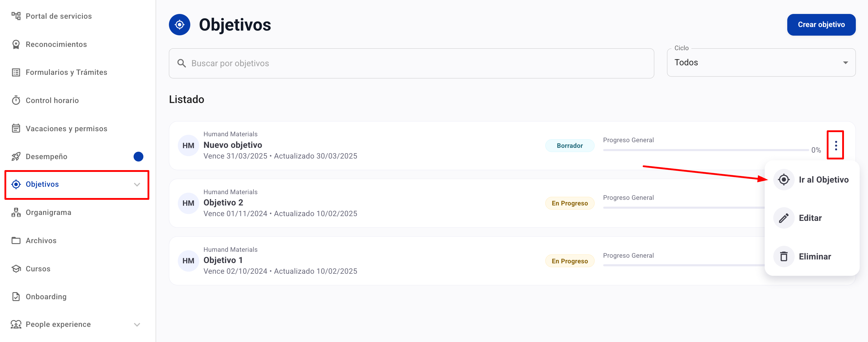
Task: Click HM avatar of Objetivo 1
Action: click(x=189, y=260)
